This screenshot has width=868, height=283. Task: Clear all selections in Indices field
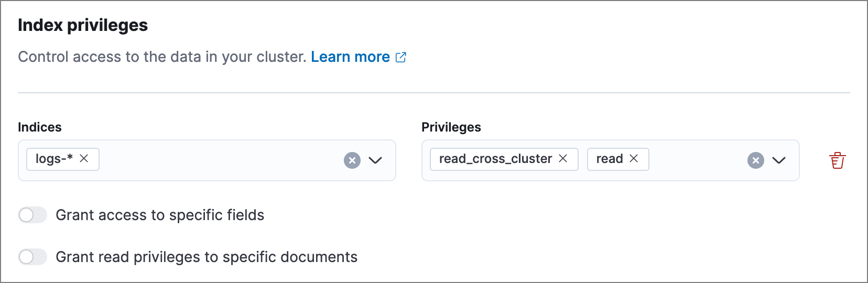[x=352, y=160]
